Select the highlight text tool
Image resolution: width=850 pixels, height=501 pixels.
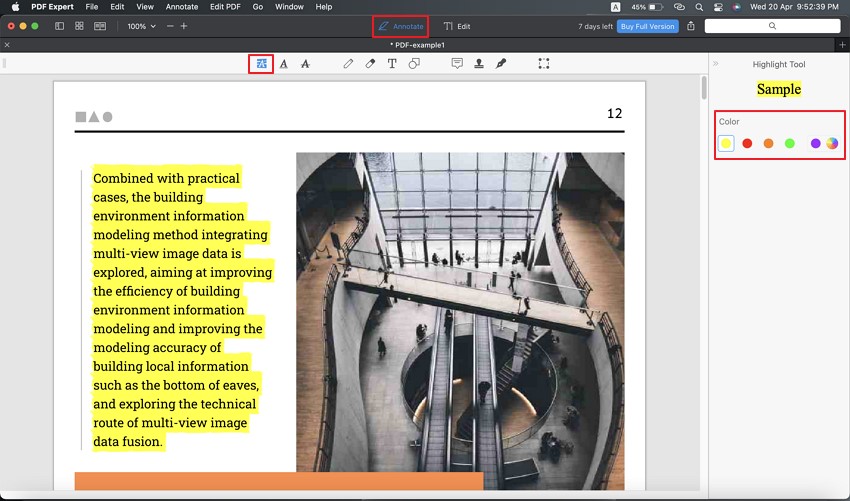[261, 63]
